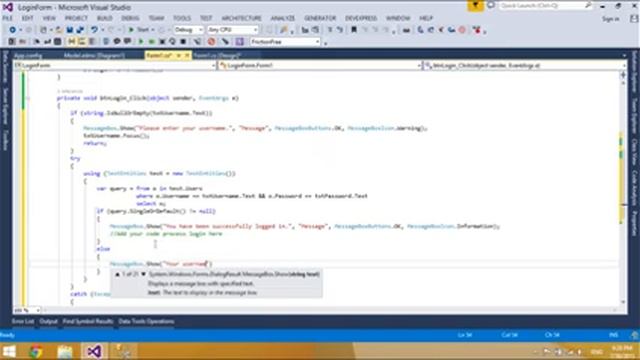The height and width of the screenshot is (360, 640).
Task: Click the Visual Studio taskbar icon
Action: [x=94, y=351]
